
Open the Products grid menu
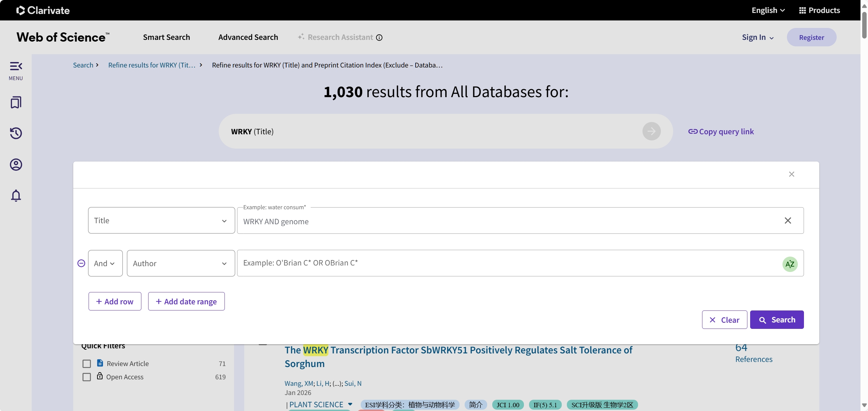click(x=819, y=10)
